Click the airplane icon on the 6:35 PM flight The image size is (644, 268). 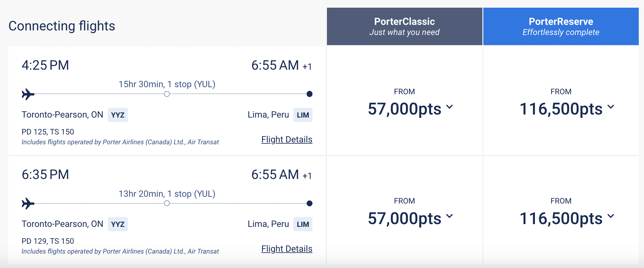(x=28, y=204)
